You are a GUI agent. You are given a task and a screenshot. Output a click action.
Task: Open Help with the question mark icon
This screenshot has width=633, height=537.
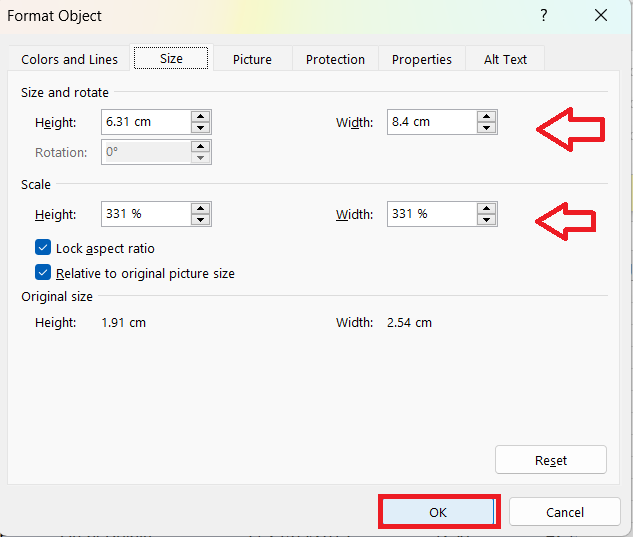(x=544, y=15)
